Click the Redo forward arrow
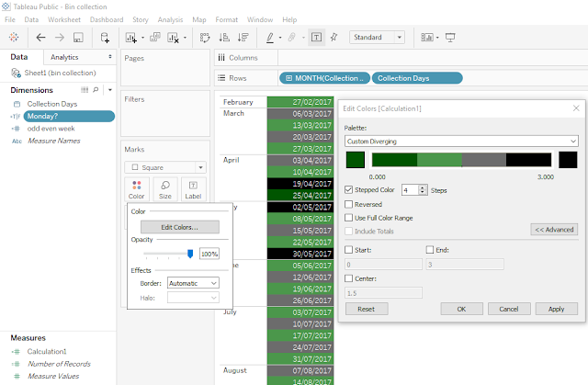Screen dimensions: 588x385 coord(60,37)
